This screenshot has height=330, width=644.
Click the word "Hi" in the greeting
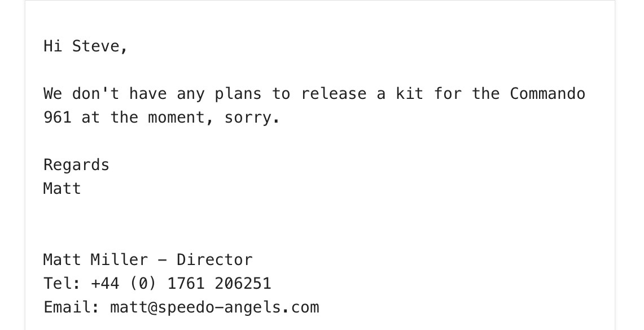pos(52,46)
